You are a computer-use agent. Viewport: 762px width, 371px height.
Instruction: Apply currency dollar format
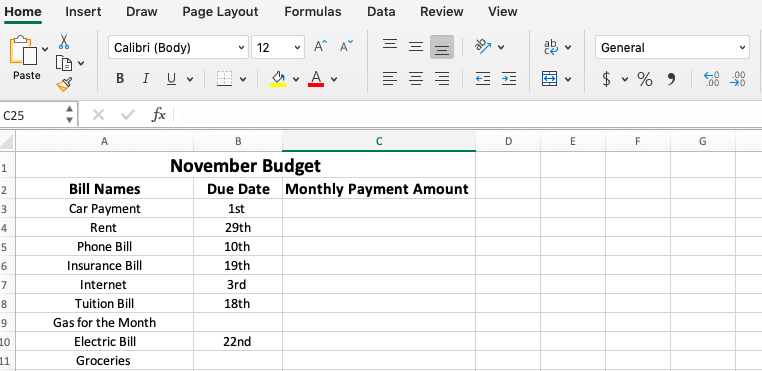tap(606, 79)
